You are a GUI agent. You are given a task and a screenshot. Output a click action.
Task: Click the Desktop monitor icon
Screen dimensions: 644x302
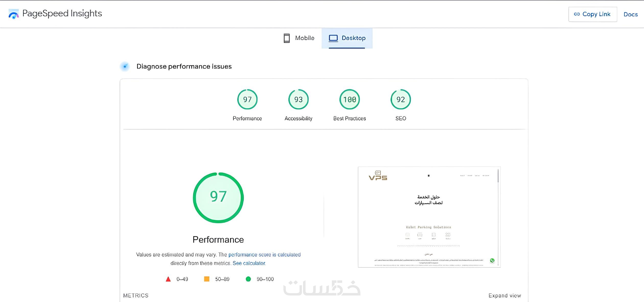[x=333, y=38]
